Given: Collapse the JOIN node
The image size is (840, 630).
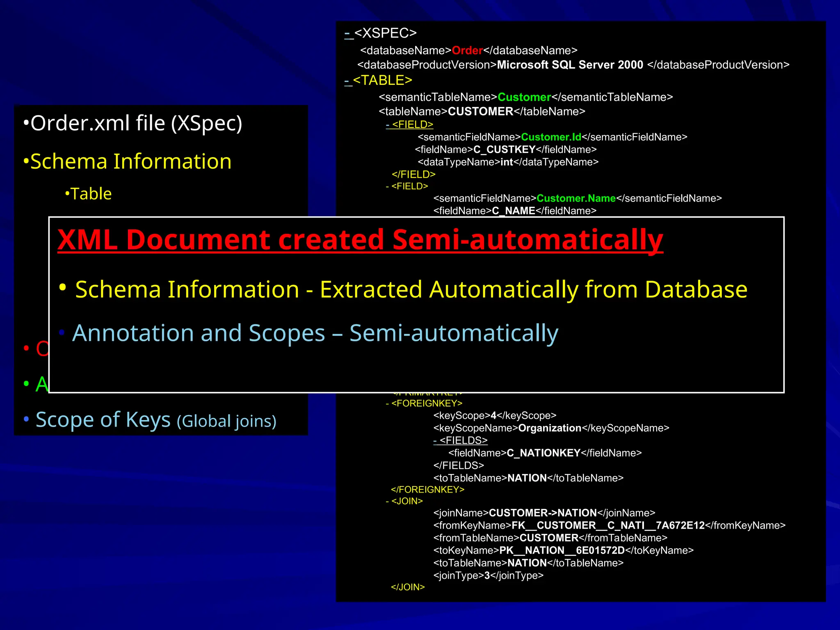Looking at the screenshot, I should pyautogui.click(x=388, y=501).
